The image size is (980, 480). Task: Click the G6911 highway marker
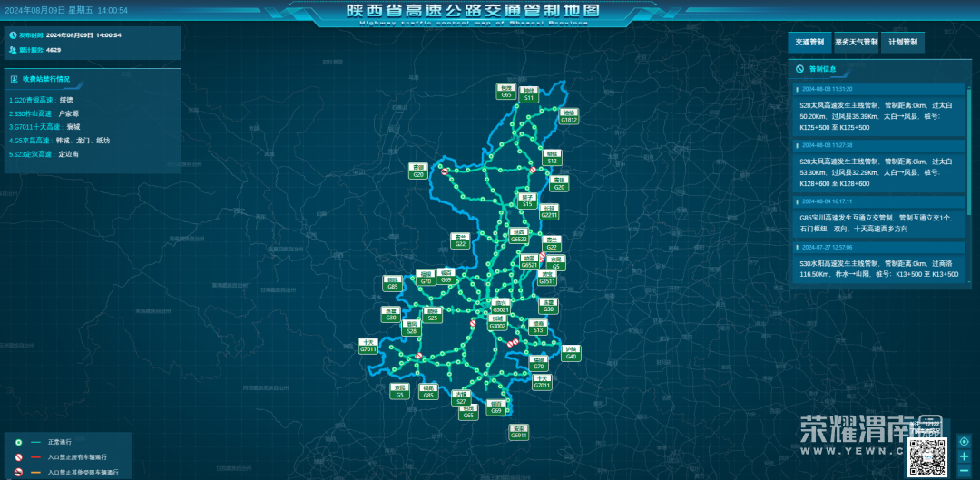tap(518, 433)
